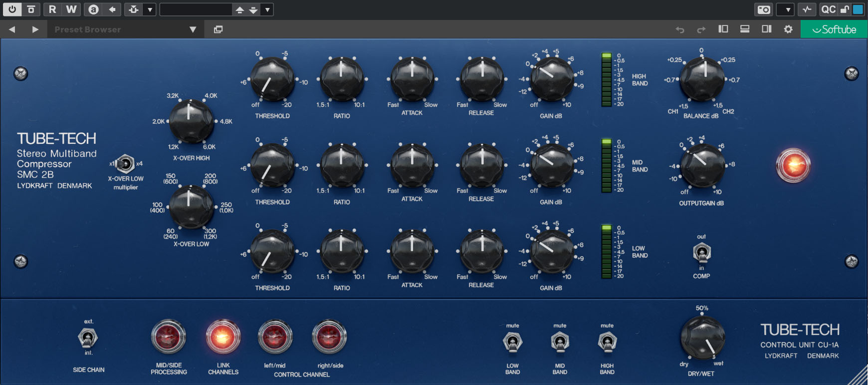Screen dimensions: 868x385
Task: Click the High Band GAIN dB knob
Action: click(551, 79)
